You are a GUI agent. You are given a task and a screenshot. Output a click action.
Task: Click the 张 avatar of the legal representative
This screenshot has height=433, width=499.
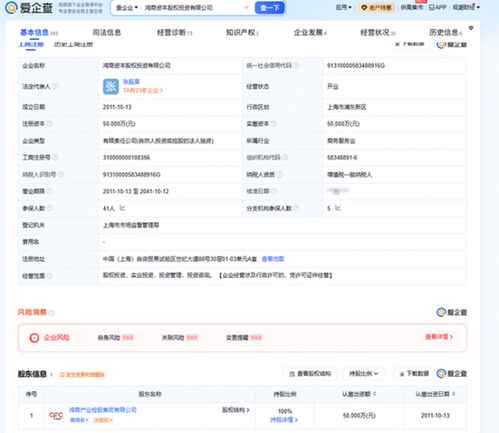111,86
